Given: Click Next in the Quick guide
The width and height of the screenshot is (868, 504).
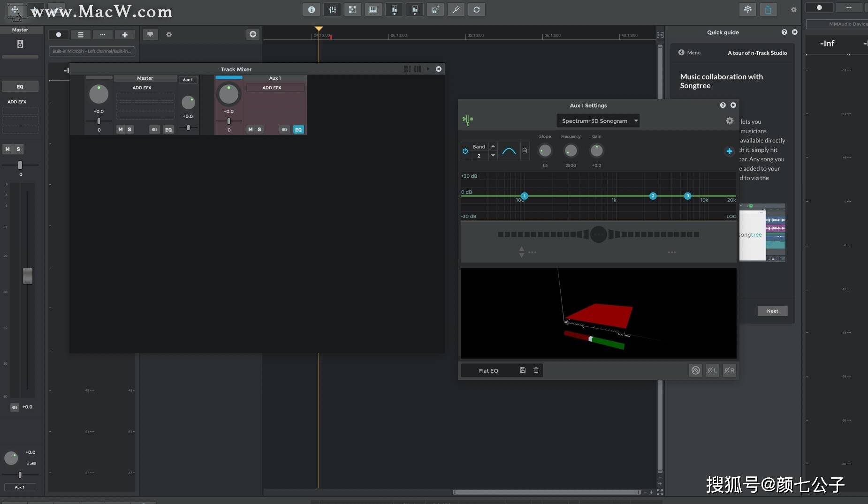Looking at the screenshot, I should click(772, 311).
